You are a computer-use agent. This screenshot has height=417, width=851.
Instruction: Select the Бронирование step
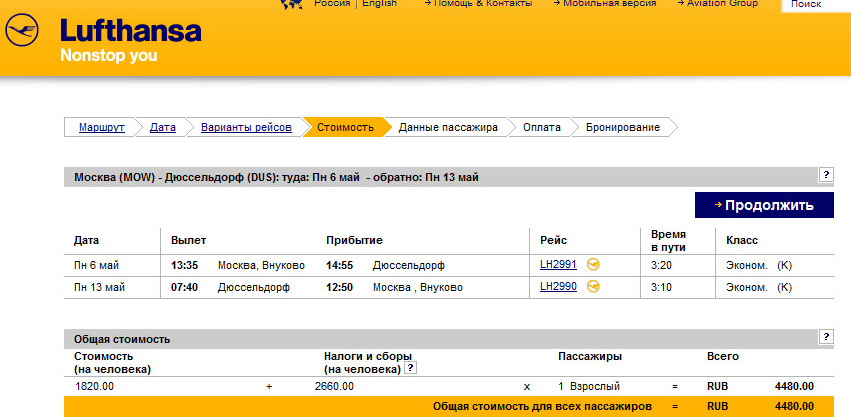point(623,128)
